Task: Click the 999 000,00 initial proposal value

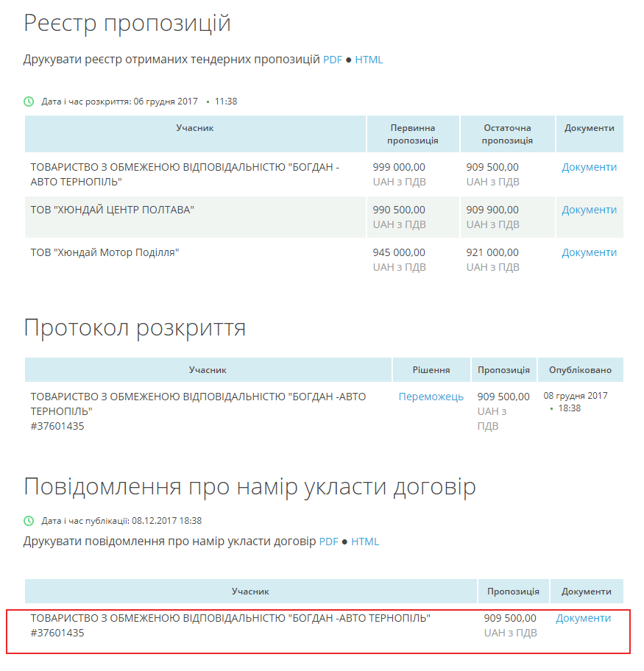Action: click(399, 167)
